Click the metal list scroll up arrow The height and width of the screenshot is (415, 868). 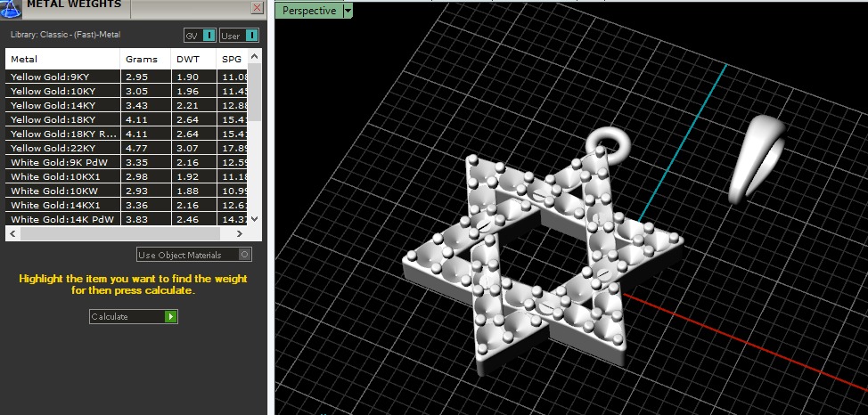tap(254, 56)
